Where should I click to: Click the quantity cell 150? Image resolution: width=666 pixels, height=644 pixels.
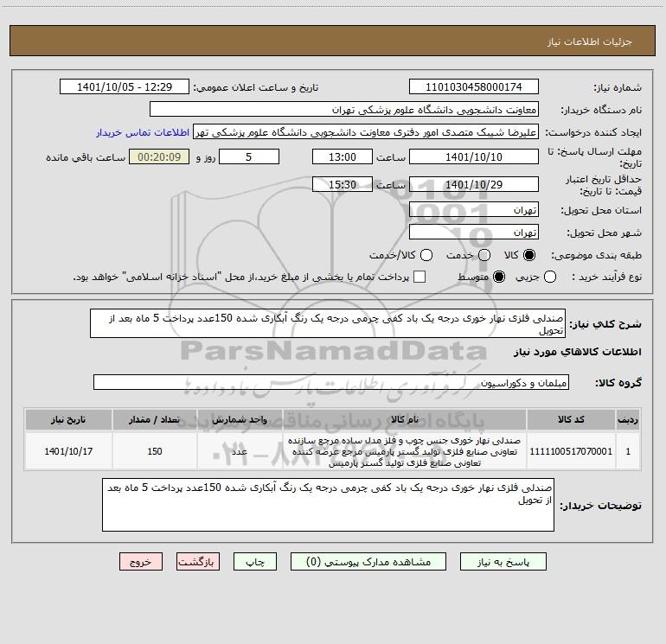tap(155, 451)
